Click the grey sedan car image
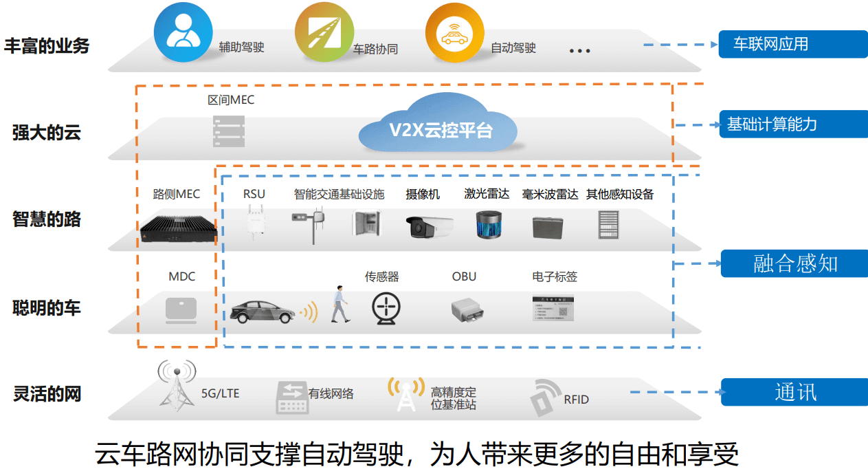This screenshot has width=868, height=469. click(x=261, y=312)
